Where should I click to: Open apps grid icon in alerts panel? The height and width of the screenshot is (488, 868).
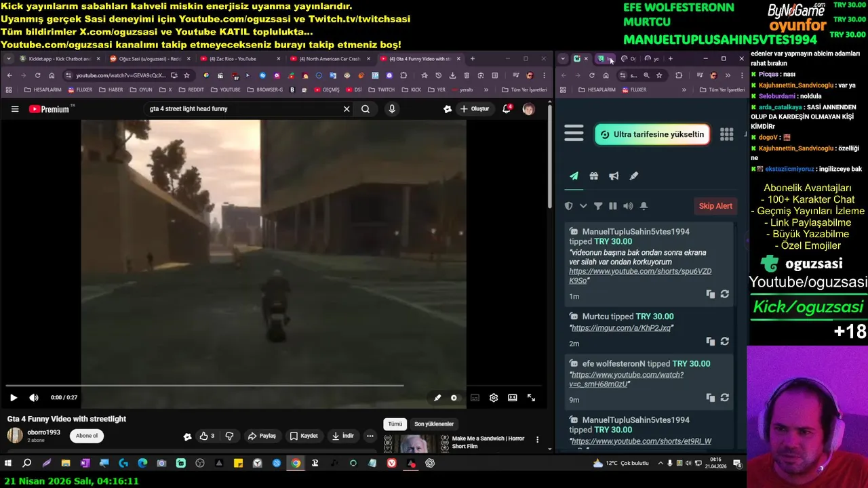point(726,134)
